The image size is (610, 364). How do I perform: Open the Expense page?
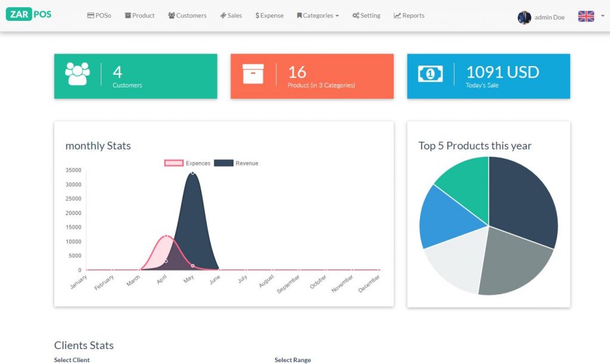coord(269,15)
